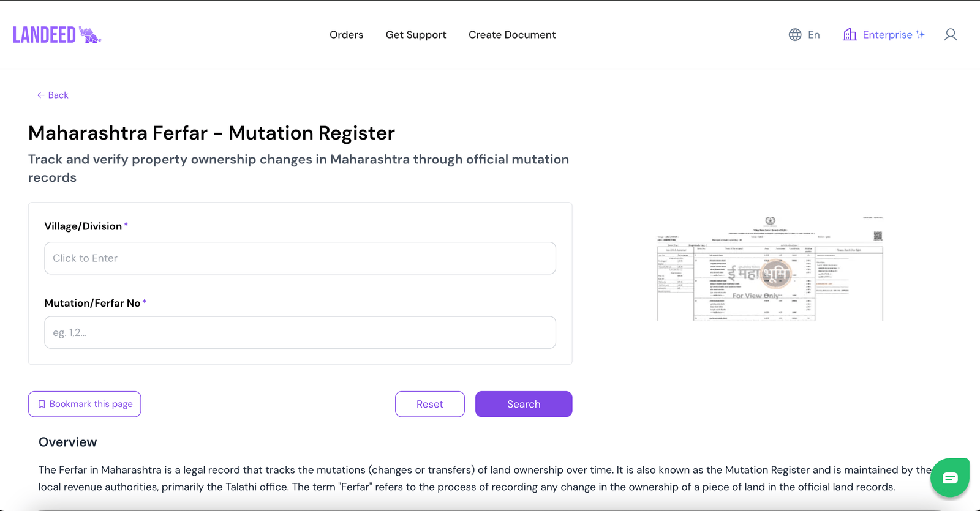
Task: Click the bookmark icon on Bookmark button
Action: 42,404
